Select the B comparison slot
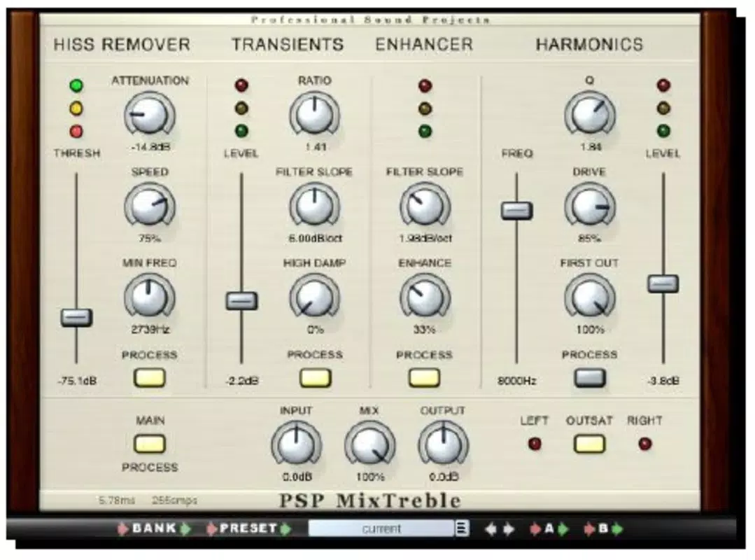This screenshot has width=755, height=560. tap(603, 528)
